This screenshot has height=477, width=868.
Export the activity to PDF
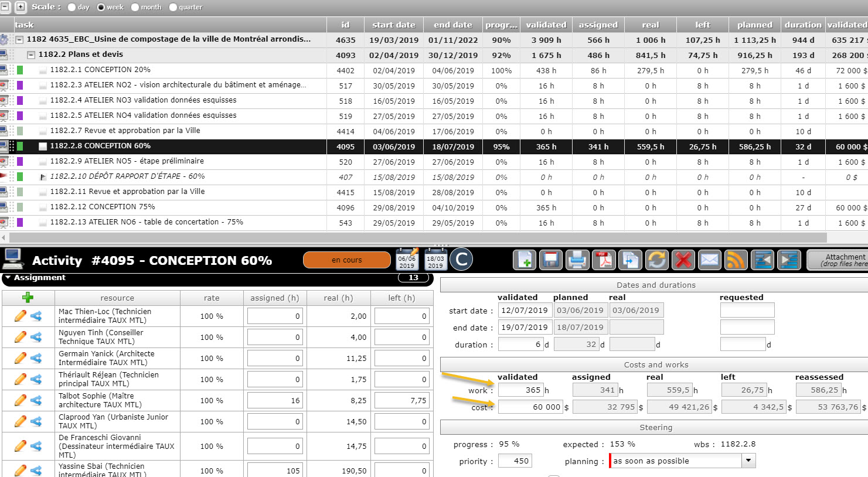(604, 260)
